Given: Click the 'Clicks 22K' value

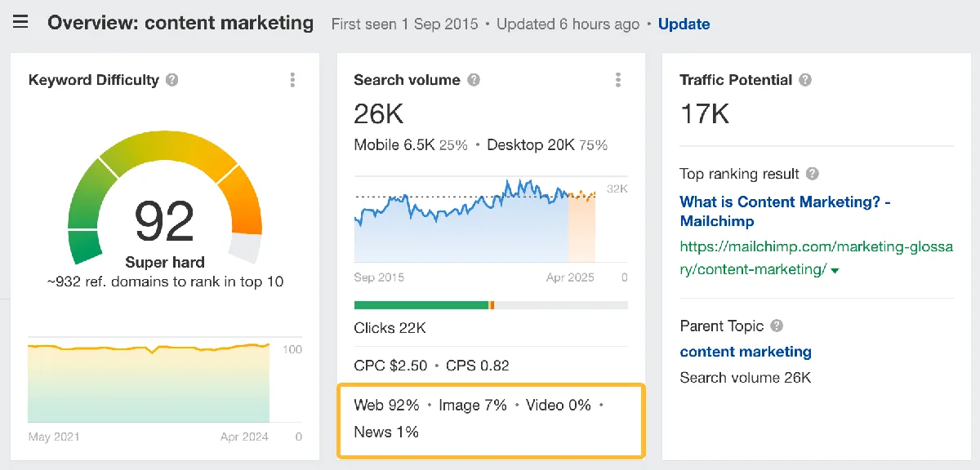Looking at the screenshot, I should pos(390,328).
